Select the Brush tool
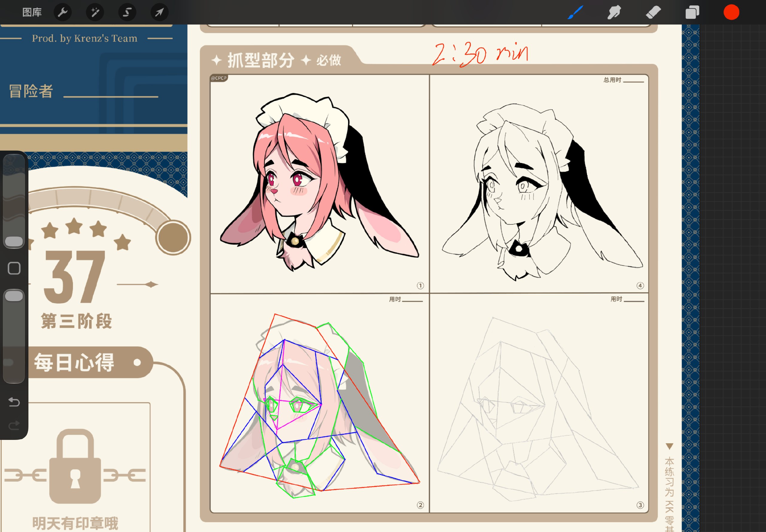 pyautogui.click(x=575, y=12)
